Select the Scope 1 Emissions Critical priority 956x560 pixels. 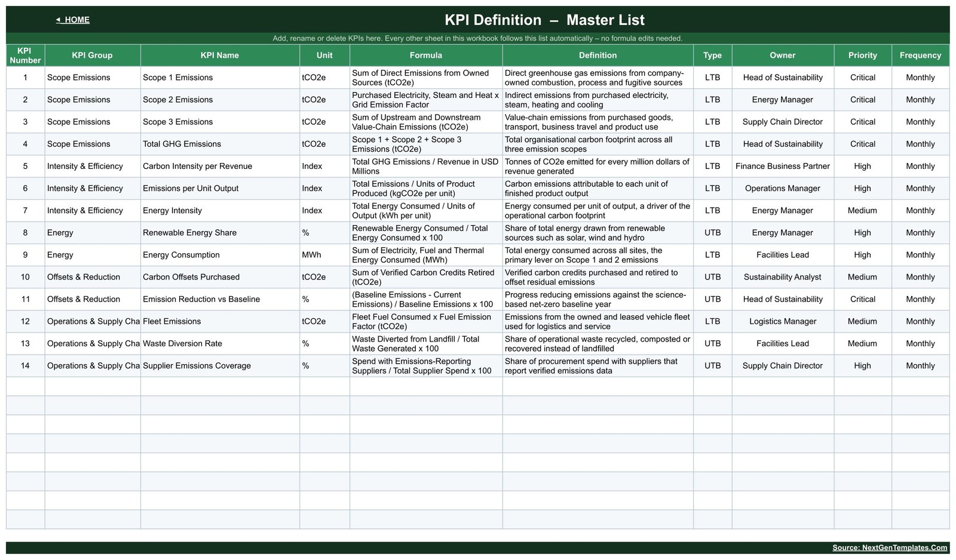pyautogui.click(x=863, y=78)
